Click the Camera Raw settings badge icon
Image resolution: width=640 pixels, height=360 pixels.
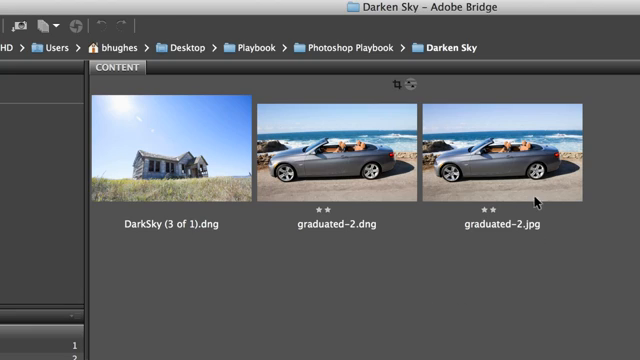point(411,84)
